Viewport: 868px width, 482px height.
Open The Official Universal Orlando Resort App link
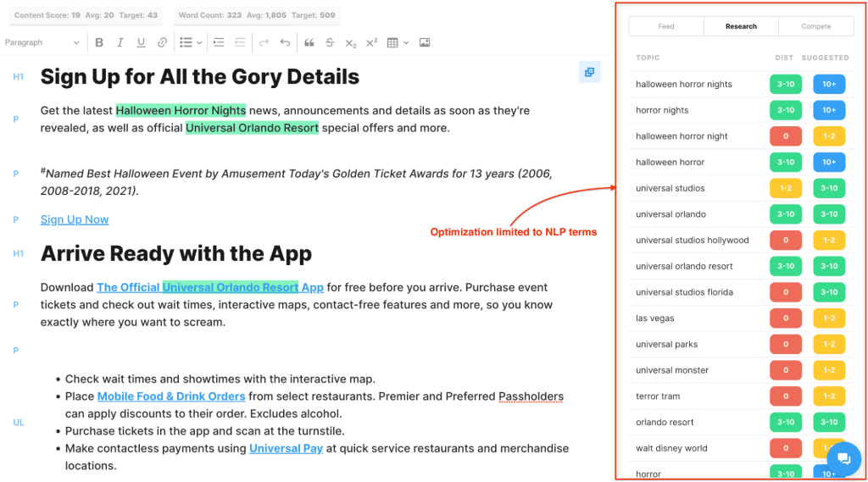pos(210,287)
